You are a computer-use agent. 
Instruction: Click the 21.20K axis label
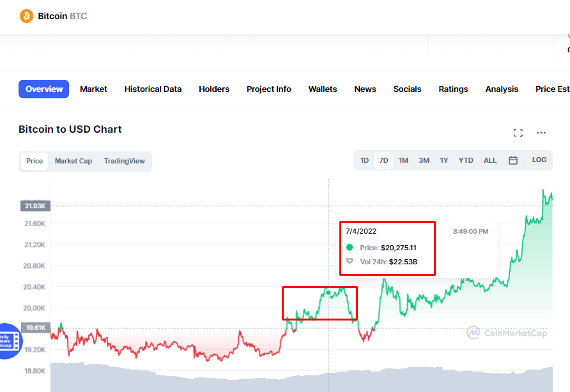[x=35, y=245]
